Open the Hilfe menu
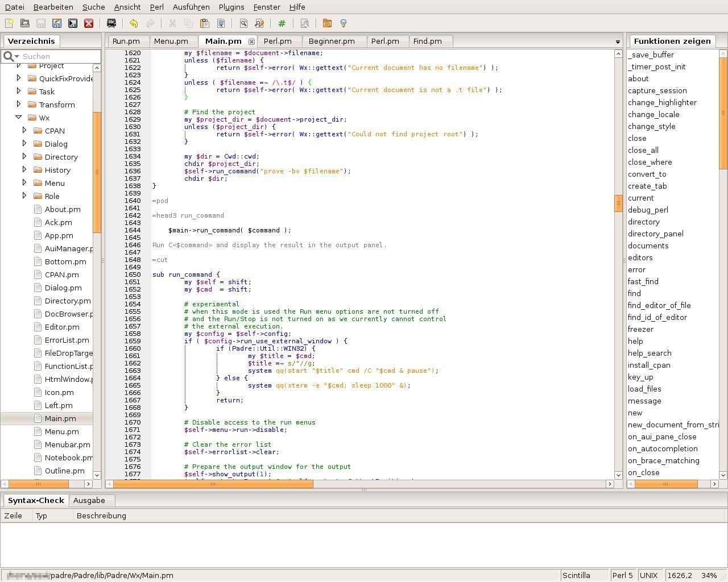The image size is (728, 582). tap(297, 7)
